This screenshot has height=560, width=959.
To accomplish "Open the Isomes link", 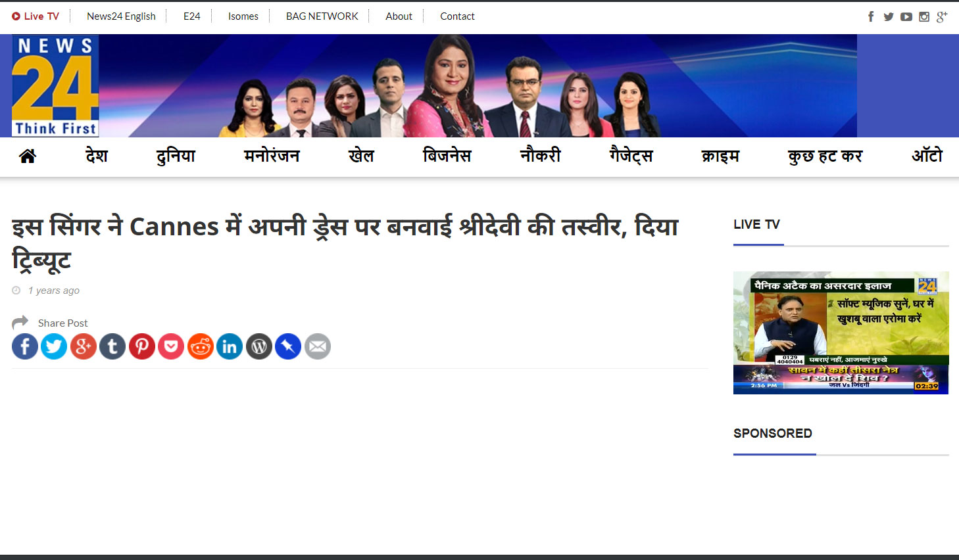I will [243, 16].
